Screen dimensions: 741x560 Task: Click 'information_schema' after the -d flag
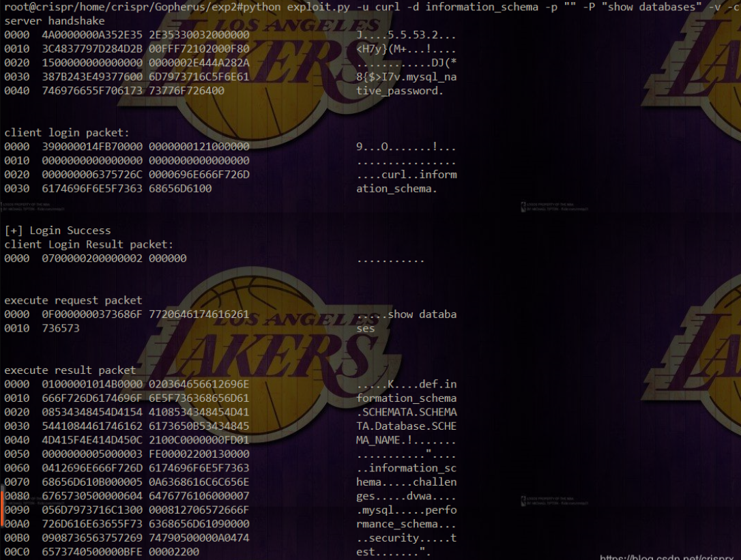click(482, 7)
